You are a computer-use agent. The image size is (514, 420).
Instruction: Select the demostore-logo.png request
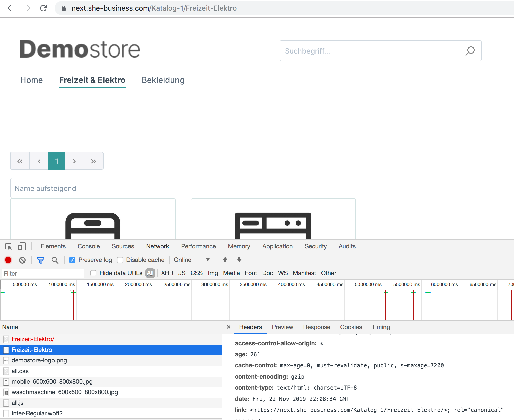[111, 360]
